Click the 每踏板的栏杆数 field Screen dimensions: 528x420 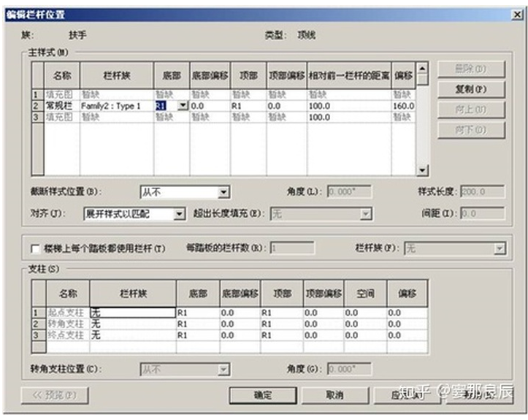click(x=292, y=248)
